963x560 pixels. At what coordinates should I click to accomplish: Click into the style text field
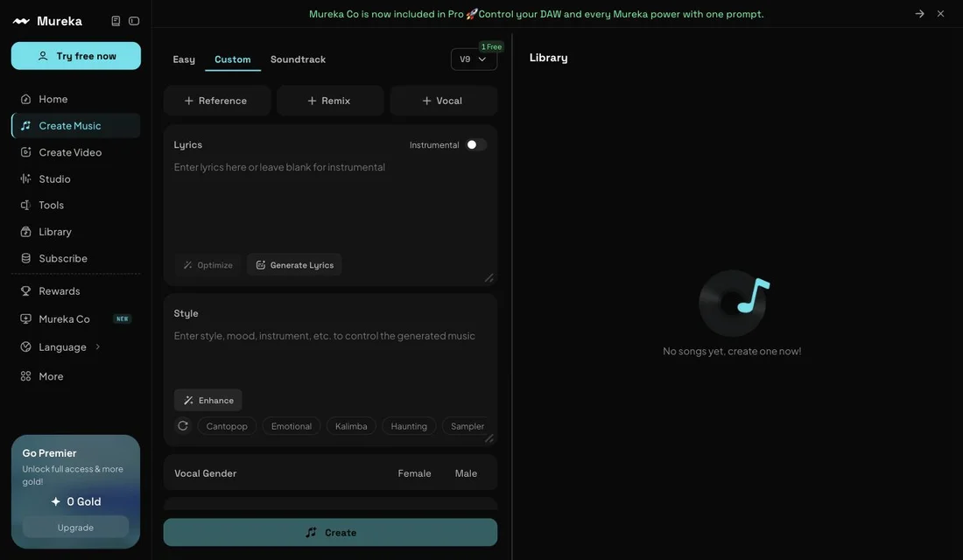coord(330,357)
